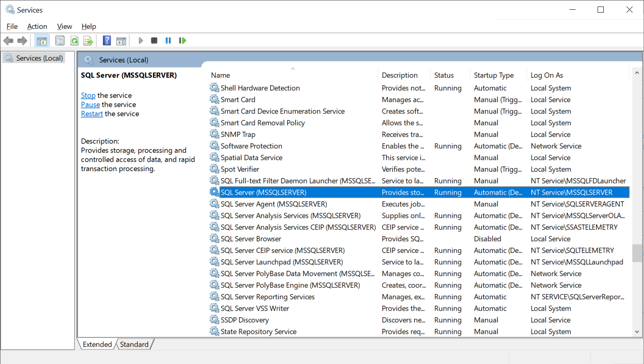Switch to the Extended tab
Viewport: 644px width, 364px height.
click(x=97, y=344)
